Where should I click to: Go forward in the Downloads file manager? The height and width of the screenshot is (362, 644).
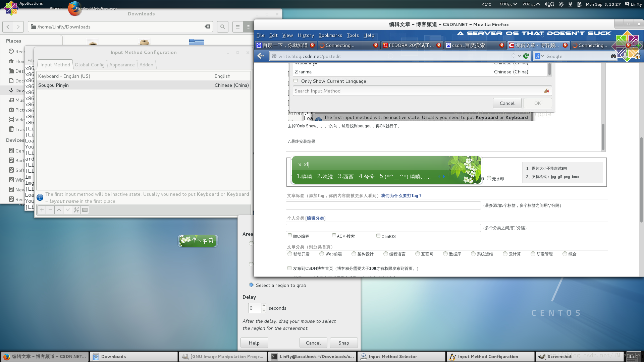click(18, 27)
